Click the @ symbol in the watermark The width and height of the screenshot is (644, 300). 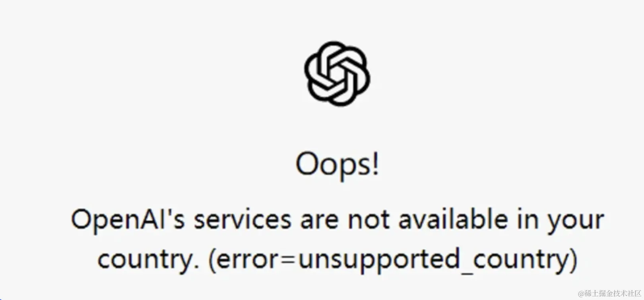(581, 294)
